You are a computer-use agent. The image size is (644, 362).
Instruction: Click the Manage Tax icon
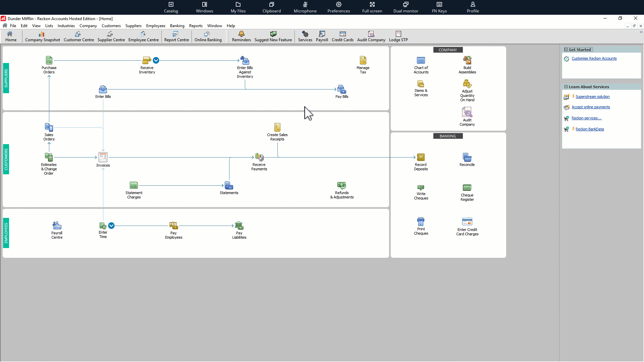[363, 61]
